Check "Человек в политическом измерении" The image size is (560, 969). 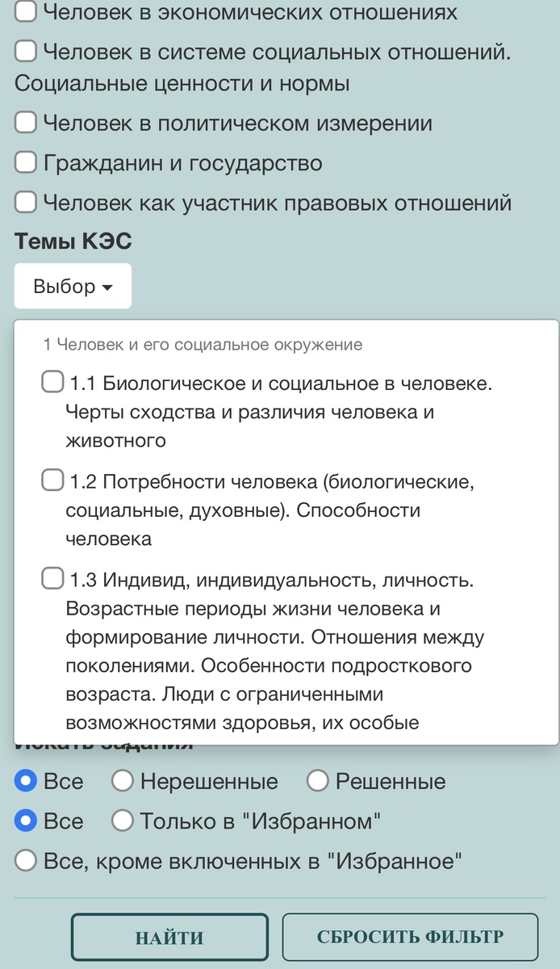coord(25,123)
